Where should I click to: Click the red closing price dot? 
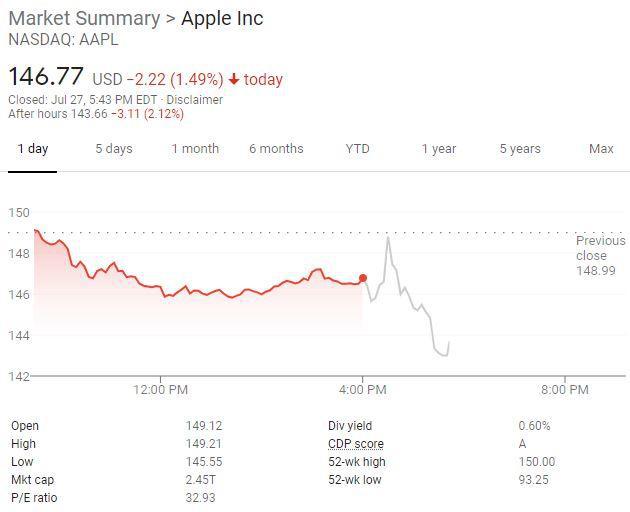[362, 278]
